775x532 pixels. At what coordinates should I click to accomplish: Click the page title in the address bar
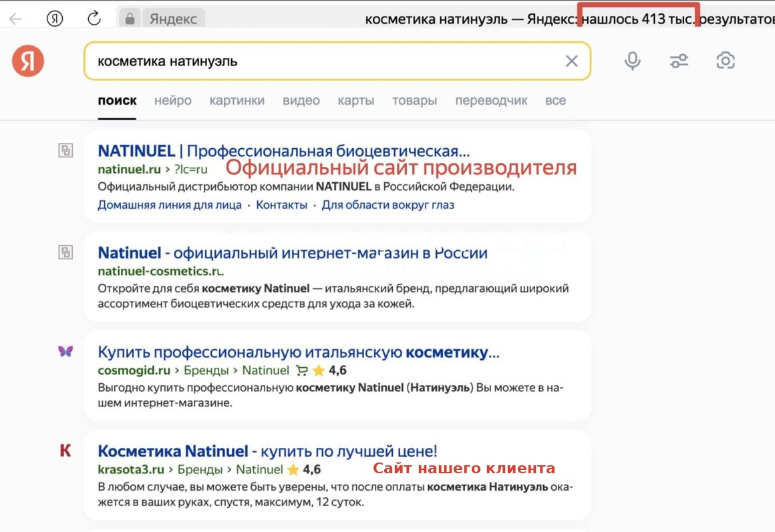(x=569, y=19)
